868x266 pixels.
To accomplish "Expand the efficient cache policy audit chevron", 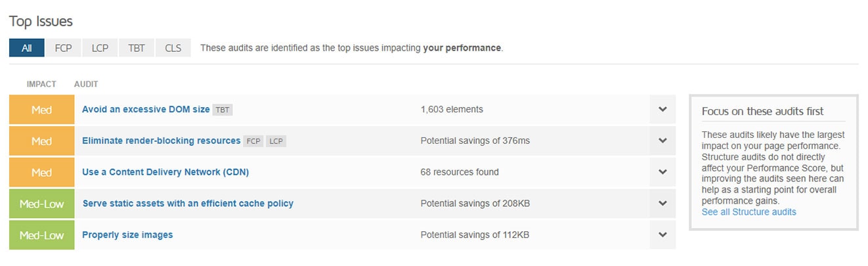I will (x=662, y=204).
